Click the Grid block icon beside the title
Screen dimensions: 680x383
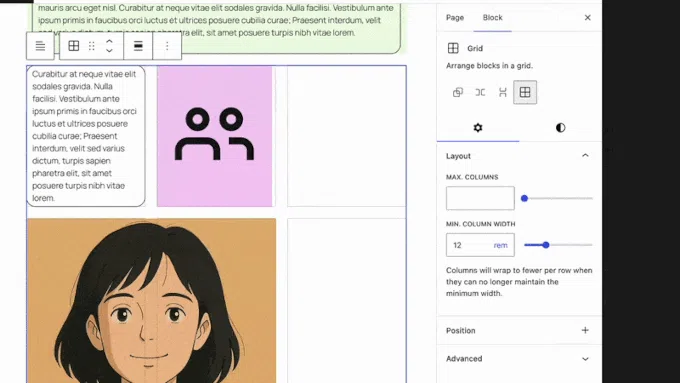click(453, 48)
